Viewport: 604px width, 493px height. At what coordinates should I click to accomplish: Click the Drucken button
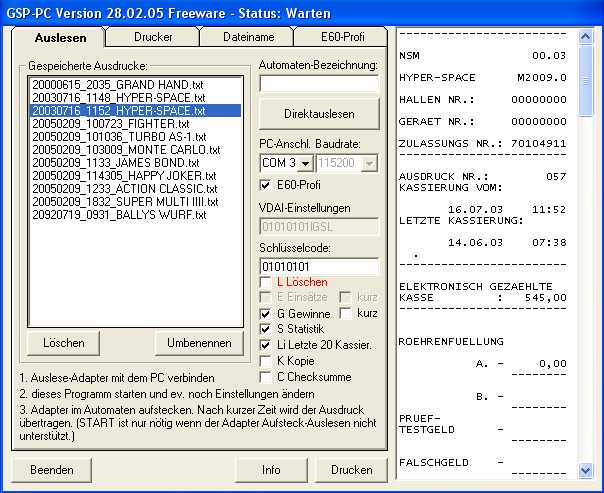(351, 470)
